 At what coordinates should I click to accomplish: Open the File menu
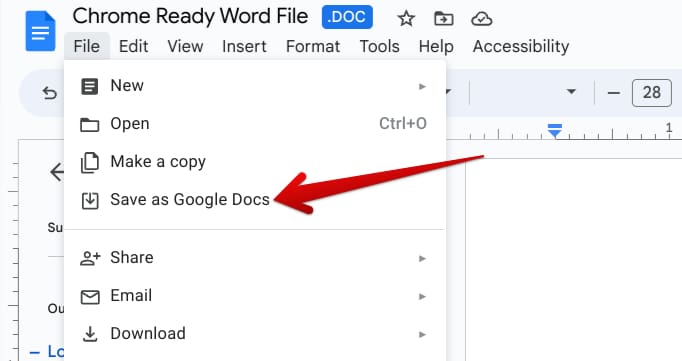coord(87,46)
